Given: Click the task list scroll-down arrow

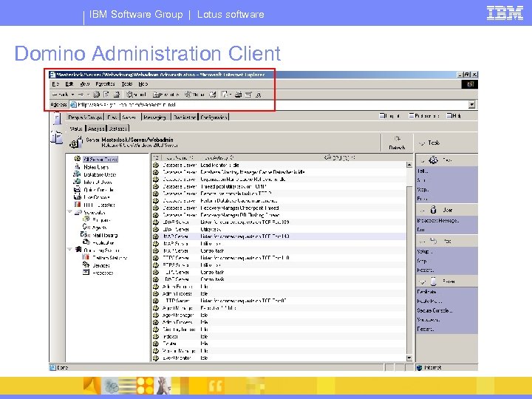Looking at the screenshot, I should (x=409, y=358).
